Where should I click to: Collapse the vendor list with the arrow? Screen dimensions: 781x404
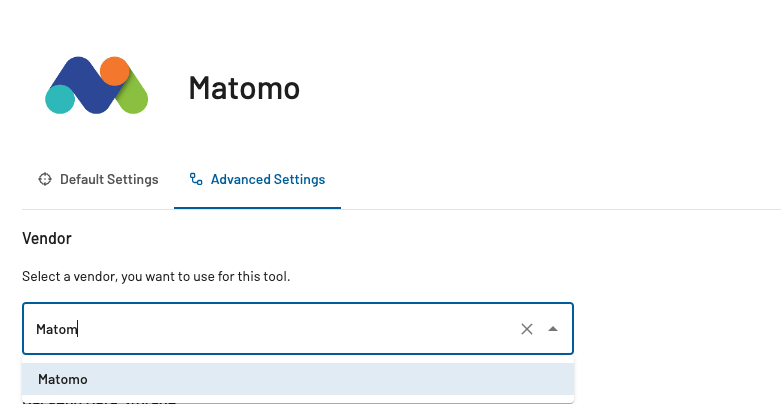point(553,329)
